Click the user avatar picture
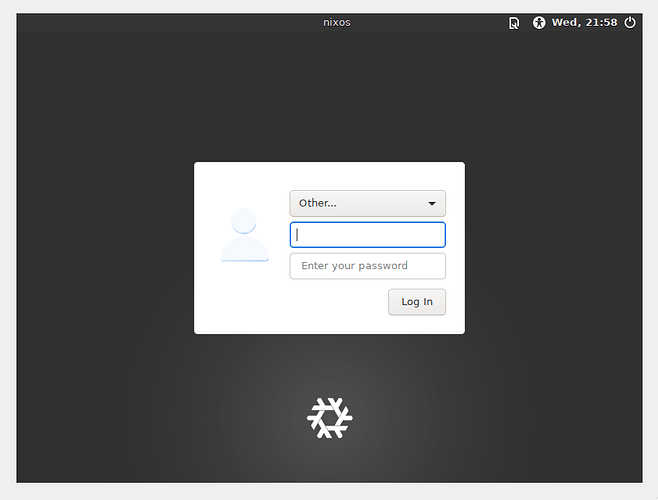The image size is (658, 500). [x=244, y=235]
